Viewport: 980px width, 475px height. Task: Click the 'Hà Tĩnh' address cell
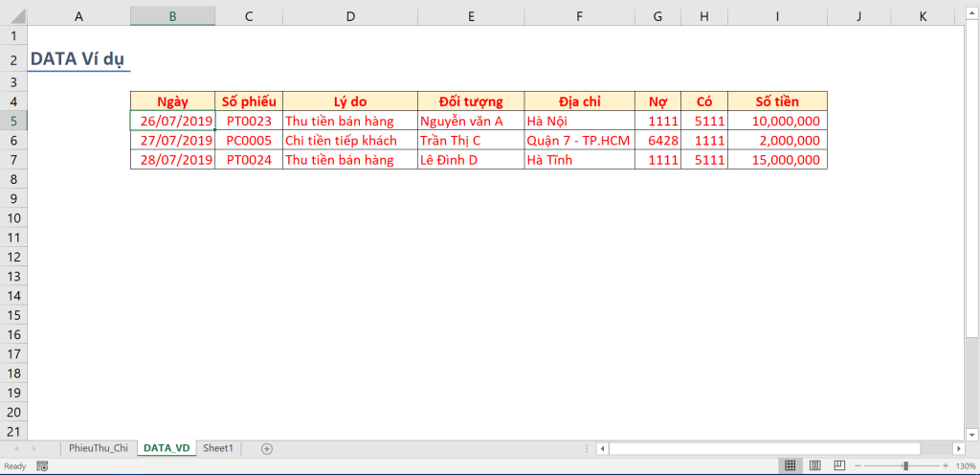[579, 159]
